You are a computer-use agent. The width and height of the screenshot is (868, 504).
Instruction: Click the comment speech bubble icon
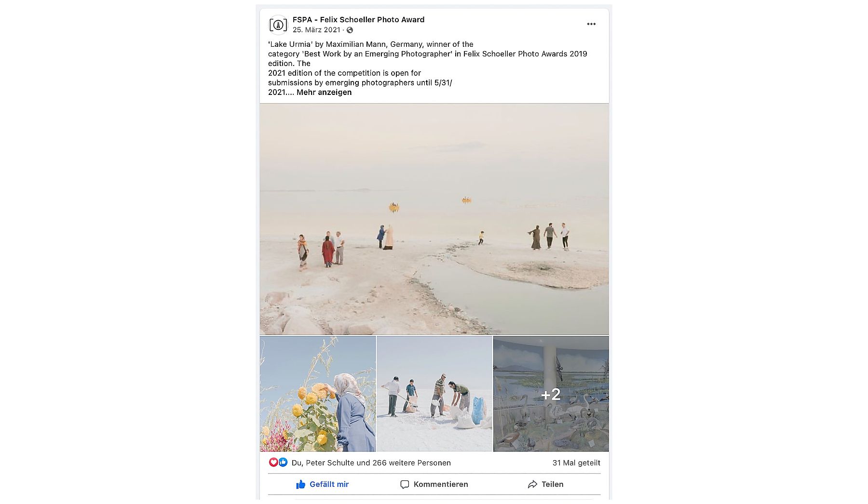(405, 484)
